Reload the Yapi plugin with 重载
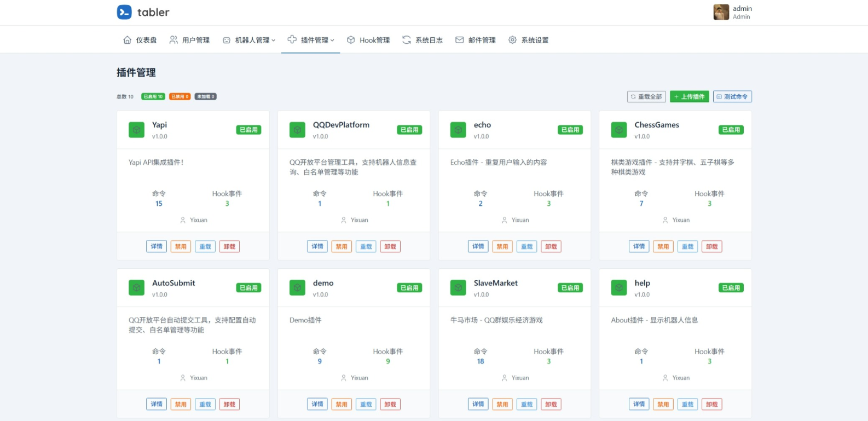This screenshot has width=868, height=421. pyautogui.click(x=205, y=246)
